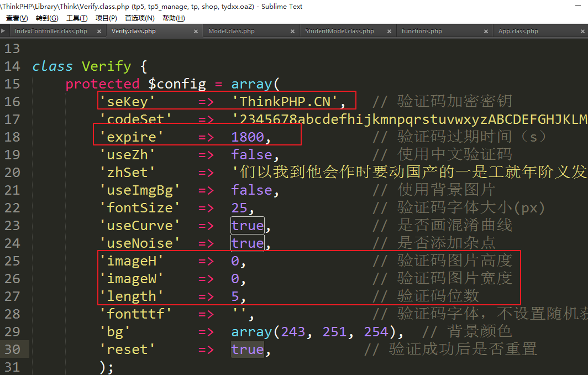
Task: Open the 转到(G) menu
Action: pyautogui.click(x=47, y=18)
